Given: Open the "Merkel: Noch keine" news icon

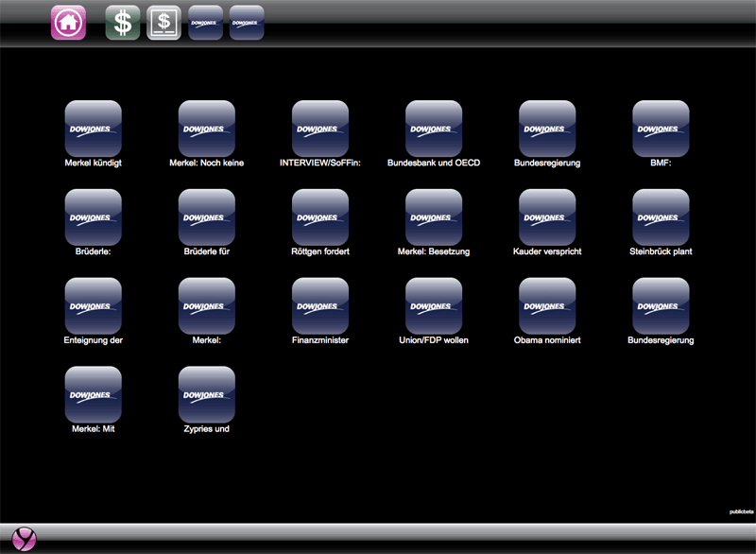Looking at the screenshot, I should point(207,129).
